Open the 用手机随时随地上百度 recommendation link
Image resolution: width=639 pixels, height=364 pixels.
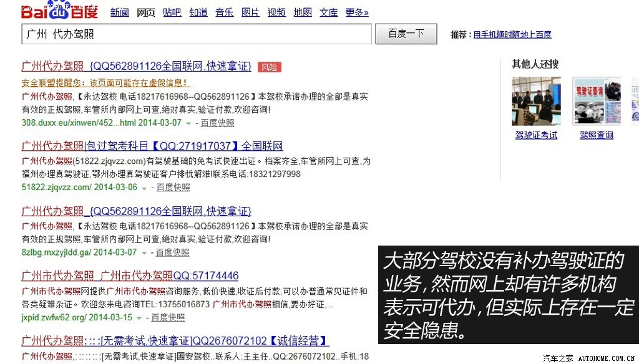[512, 35]
